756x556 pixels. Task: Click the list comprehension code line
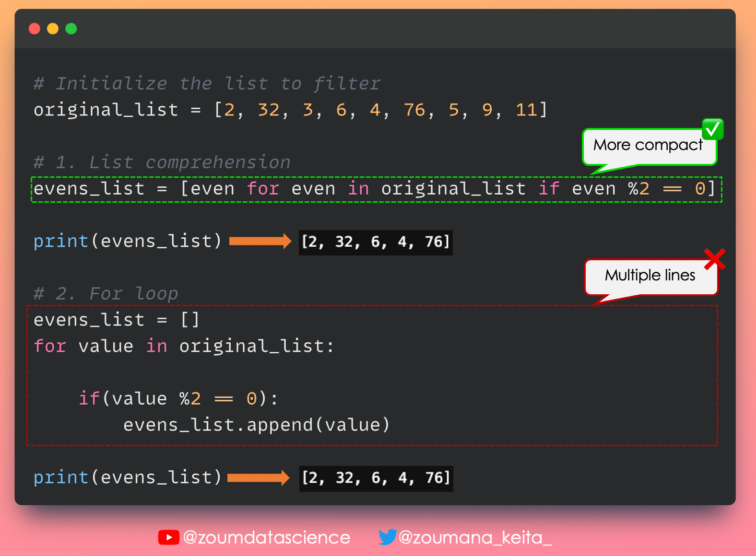(374, 189)
